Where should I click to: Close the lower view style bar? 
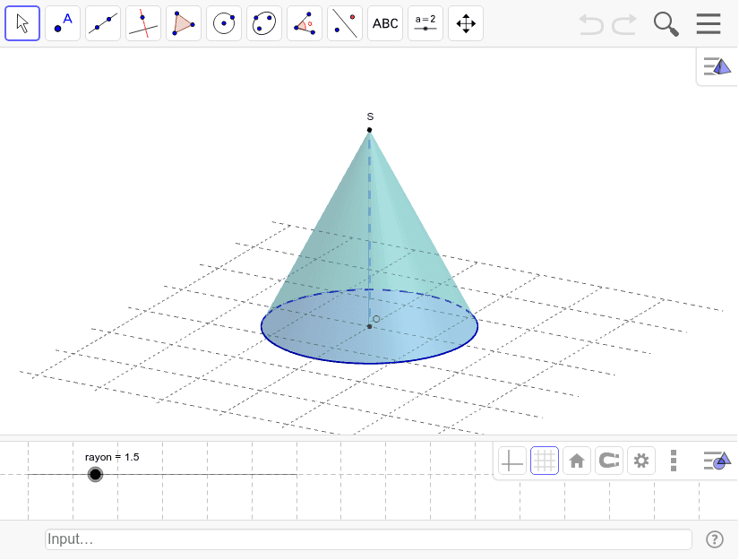(x=717, y=461)
